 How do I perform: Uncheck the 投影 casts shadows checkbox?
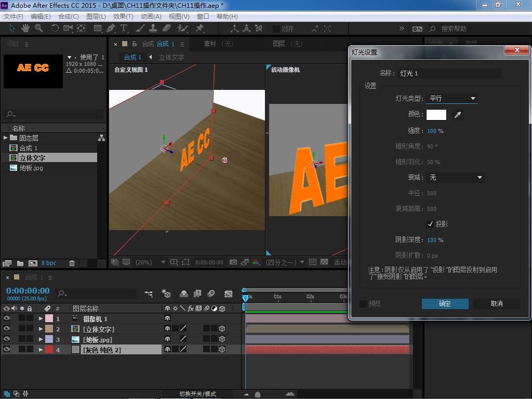[x=430, y=224]
